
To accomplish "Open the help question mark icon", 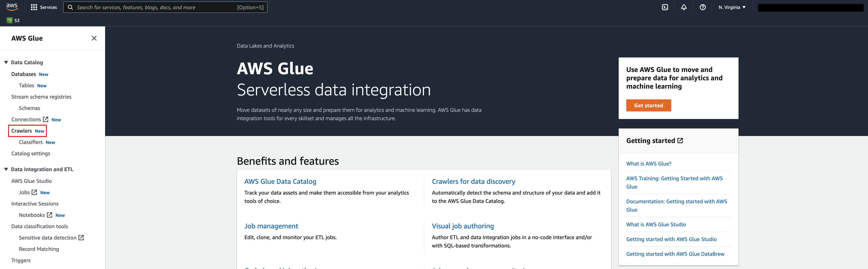I will [x=702, y=7].
